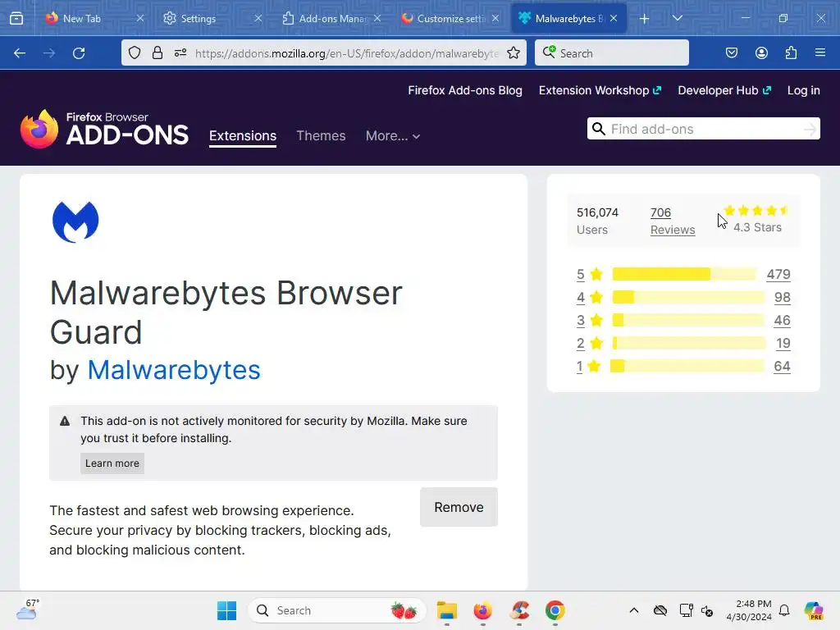Open a new tab with plus button
Viewport: 840px width, 630px height.
(x=645, y=19)
